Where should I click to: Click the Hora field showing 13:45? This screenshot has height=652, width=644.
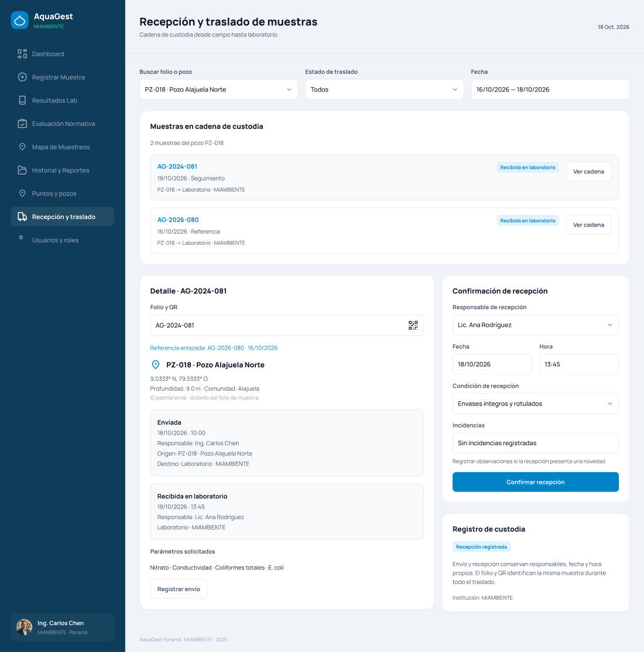(x=579, y=364)
